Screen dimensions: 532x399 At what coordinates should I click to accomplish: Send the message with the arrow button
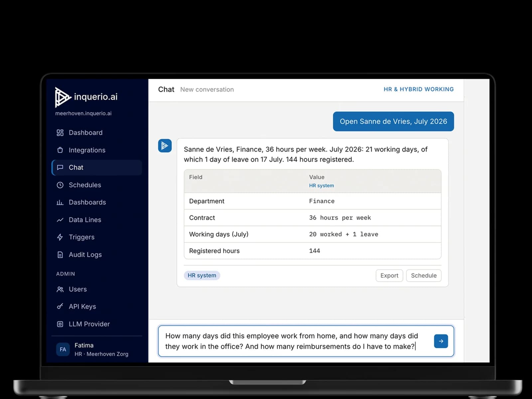[441, 341]
